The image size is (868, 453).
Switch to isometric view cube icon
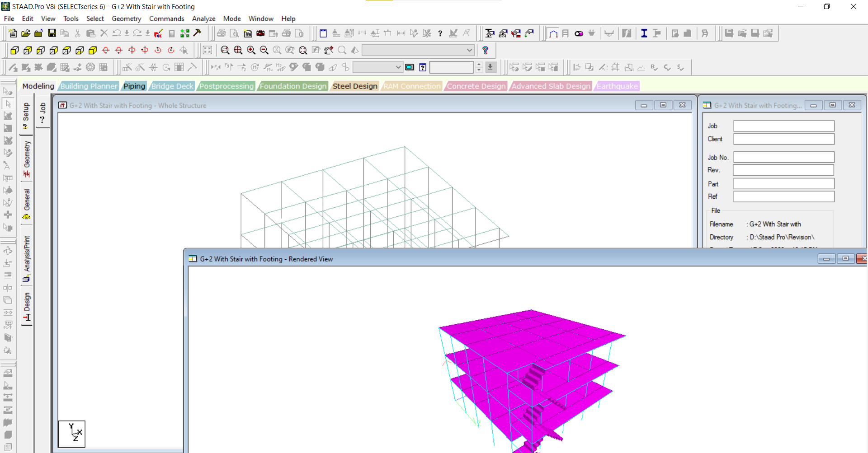click(x=93, y=51)
